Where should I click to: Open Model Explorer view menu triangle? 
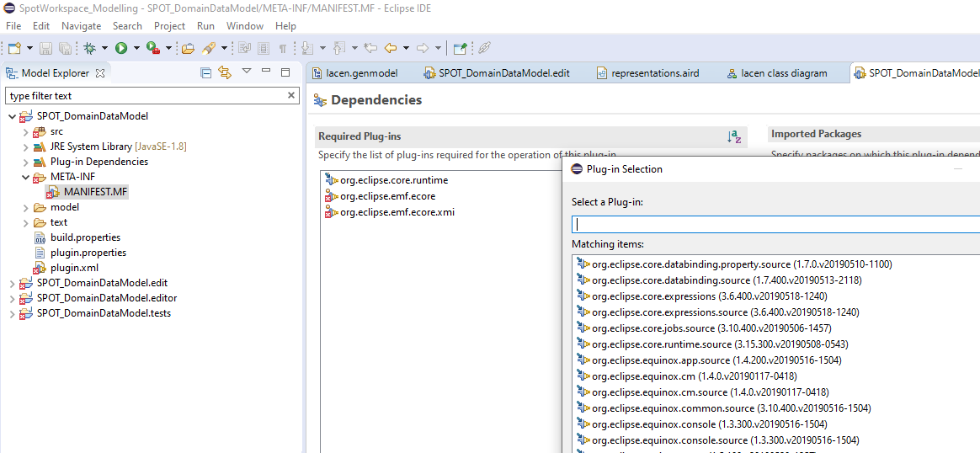pyautogui.click(x=246, y=72)
